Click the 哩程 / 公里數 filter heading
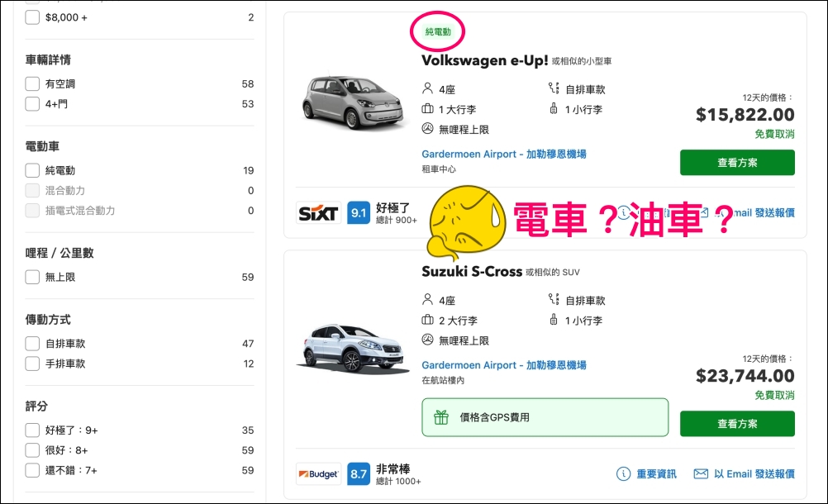828x504 pixels. [59, 253]
